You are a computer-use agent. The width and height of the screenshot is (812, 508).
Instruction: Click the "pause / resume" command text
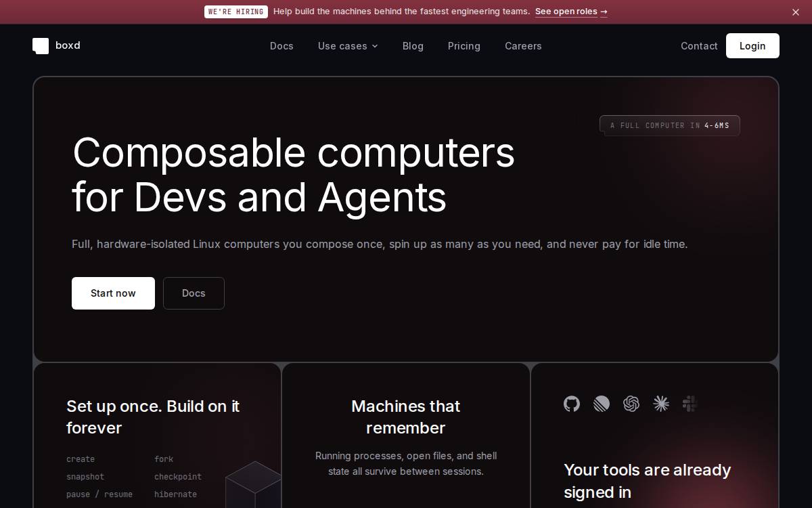pyautogui.click(x=99, y=494)
